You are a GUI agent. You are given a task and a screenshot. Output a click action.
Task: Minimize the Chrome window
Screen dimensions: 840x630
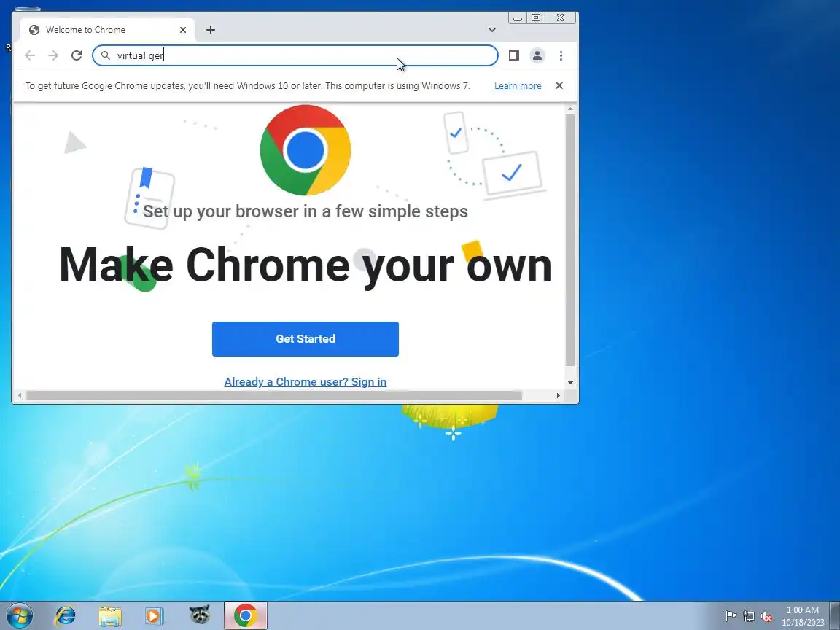click(x=518, y=17)
